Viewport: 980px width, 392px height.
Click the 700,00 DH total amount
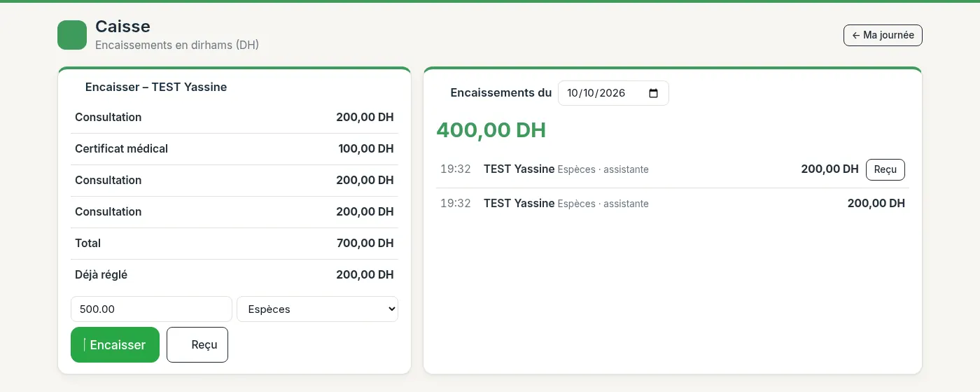click(365, 243)
